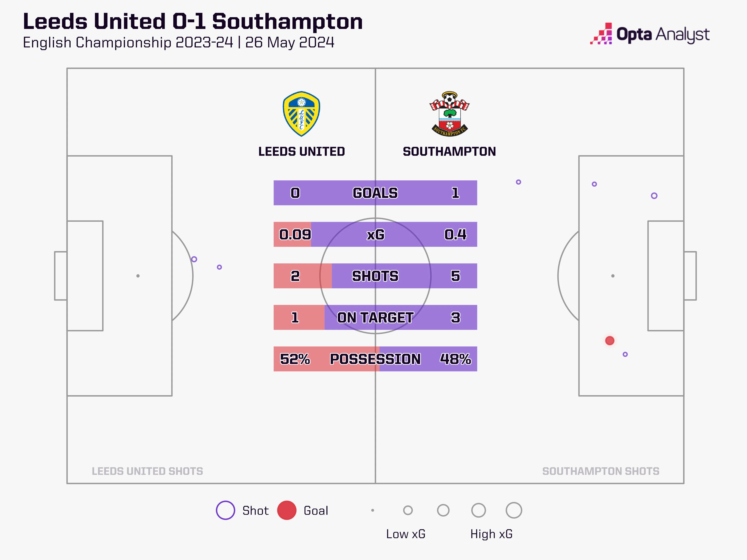Click the GOALS stat bar
This screenshot has width=747, height=560.
(375, 193)
